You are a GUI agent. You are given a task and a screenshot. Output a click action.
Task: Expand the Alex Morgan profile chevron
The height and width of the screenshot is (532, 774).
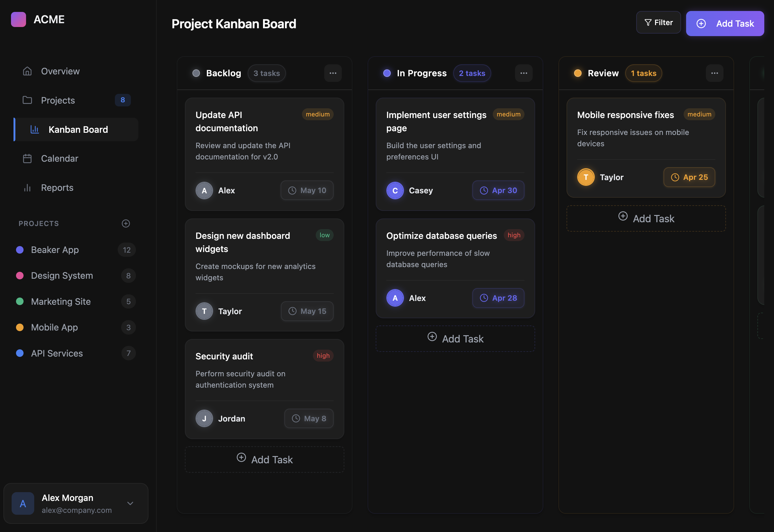(130, 504)
